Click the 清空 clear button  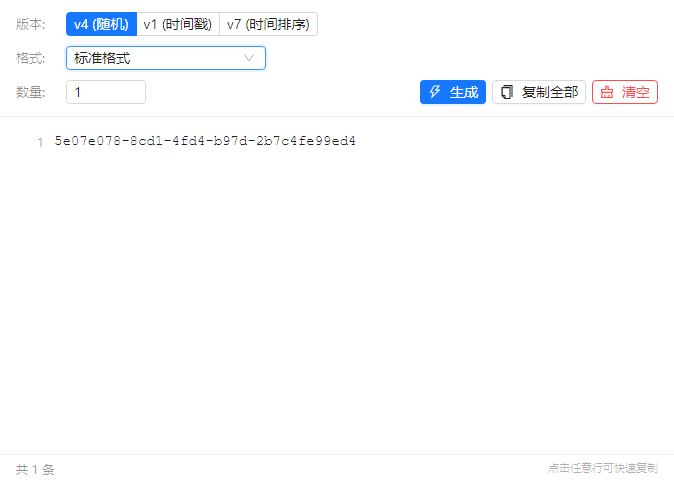click(x=625, y=92)
